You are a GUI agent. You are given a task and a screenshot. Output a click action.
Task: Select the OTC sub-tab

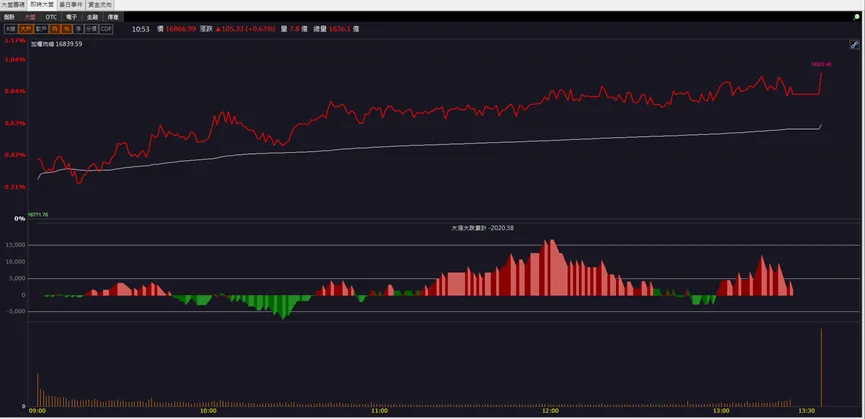pos(51,17)
